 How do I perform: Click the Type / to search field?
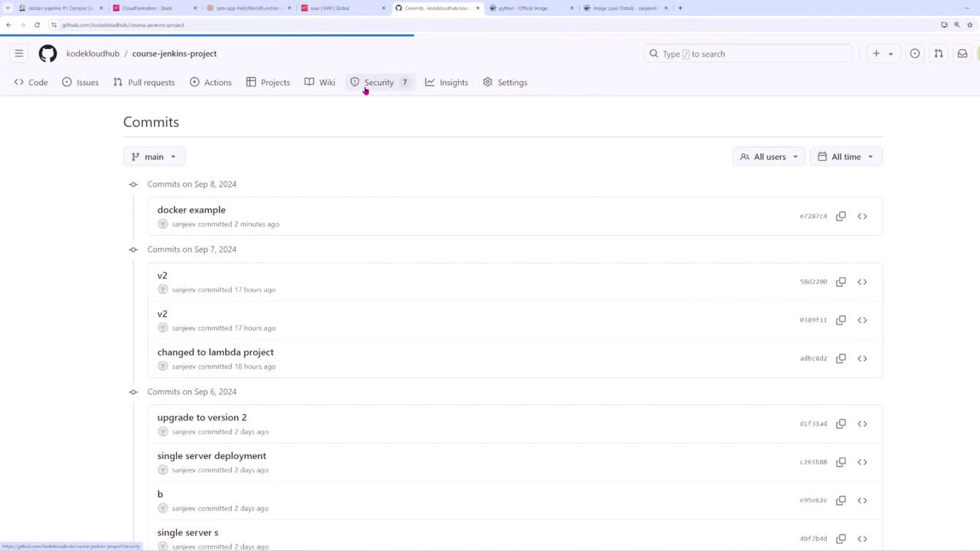point(748,54)
